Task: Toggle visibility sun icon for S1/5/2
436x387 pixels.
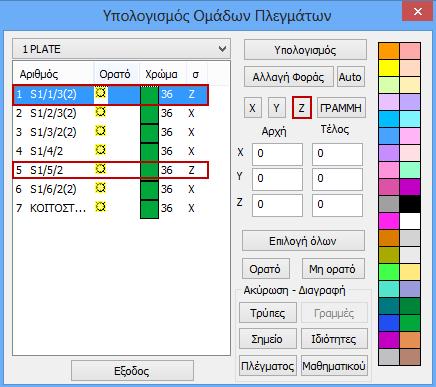Action: (100, 169)
